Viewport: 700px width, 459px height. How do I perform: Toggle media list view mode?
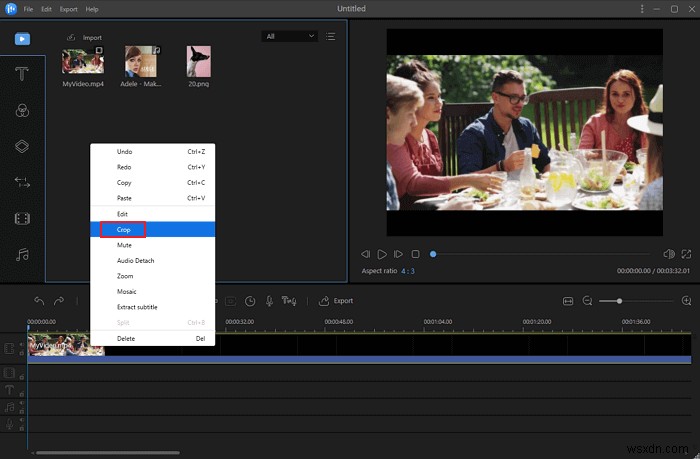click(331, 36)
